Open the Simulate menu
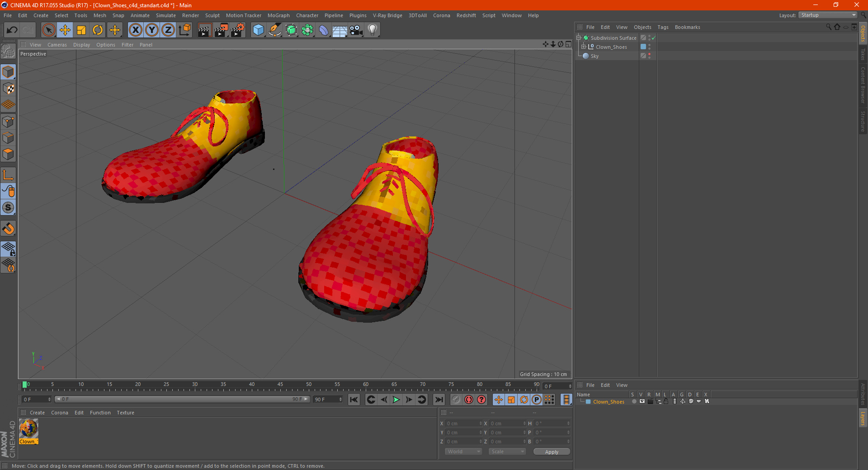 (166, 15)
